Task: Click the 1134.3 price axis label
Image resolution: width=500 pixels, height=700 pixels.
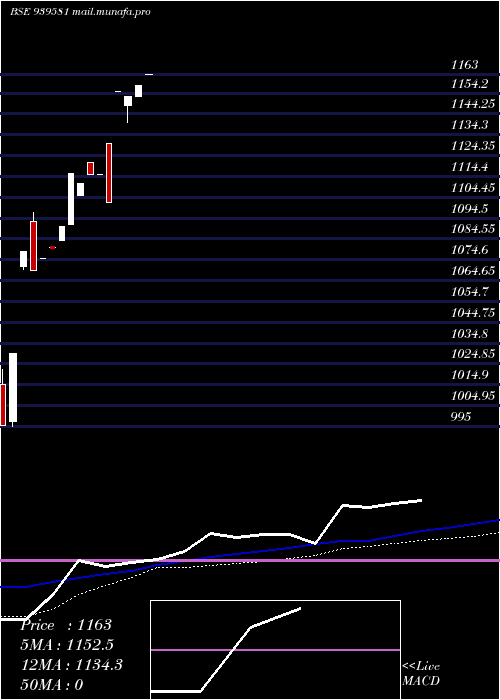Action: [x=469, y=125]
